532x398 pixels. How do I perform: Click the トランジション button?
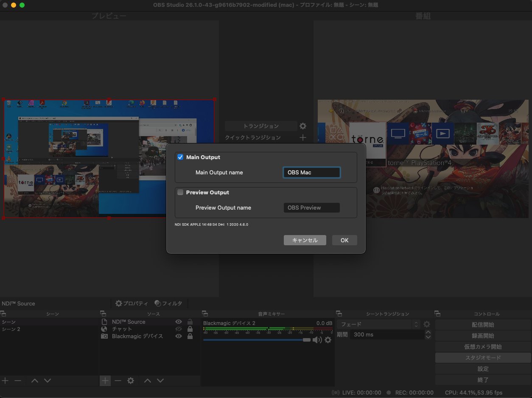[261, 126]
